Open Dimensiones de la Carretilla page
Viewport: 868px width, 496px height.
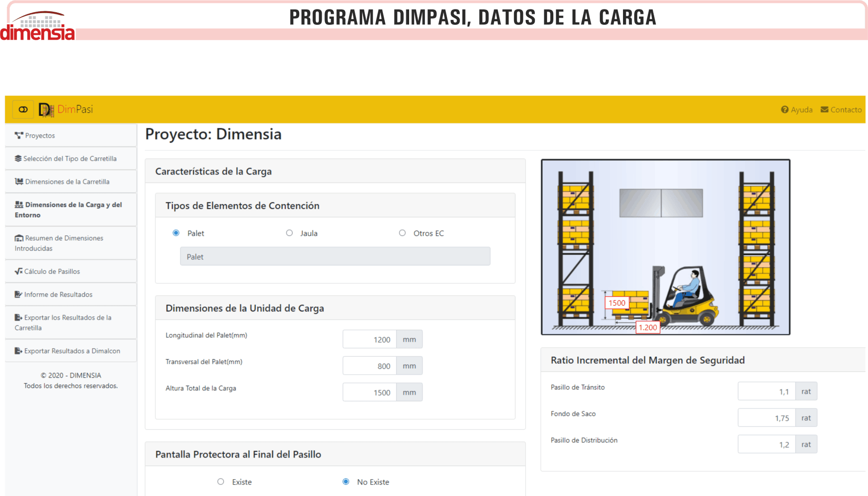(x=18, y=181)
